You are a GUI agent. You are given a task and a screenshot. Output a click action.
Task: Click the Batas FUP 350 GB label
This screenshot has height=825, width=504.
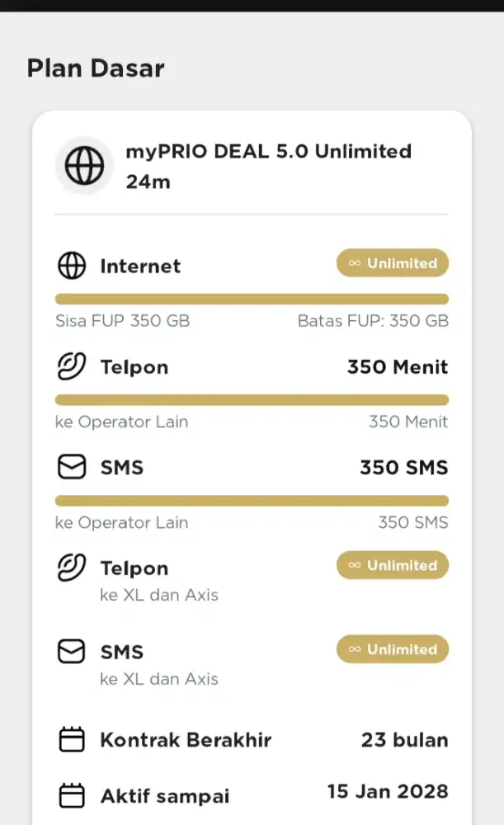click(x=373, y=321)
